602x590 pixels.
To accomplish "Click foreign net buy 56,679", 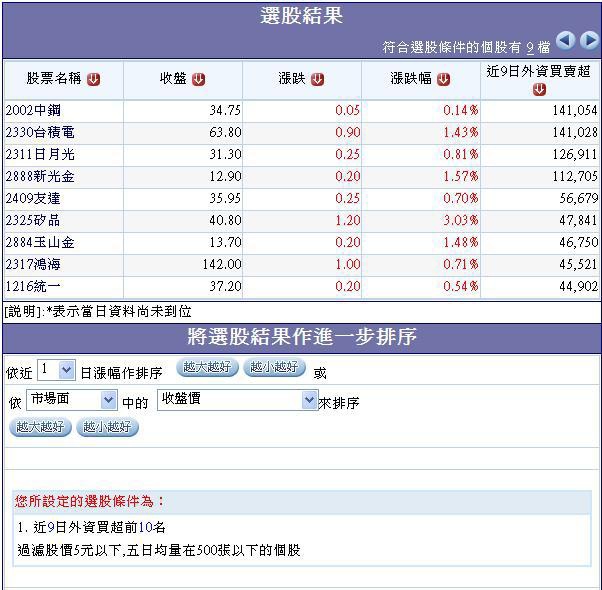I will pyautogui.click(x=579, y=198).
